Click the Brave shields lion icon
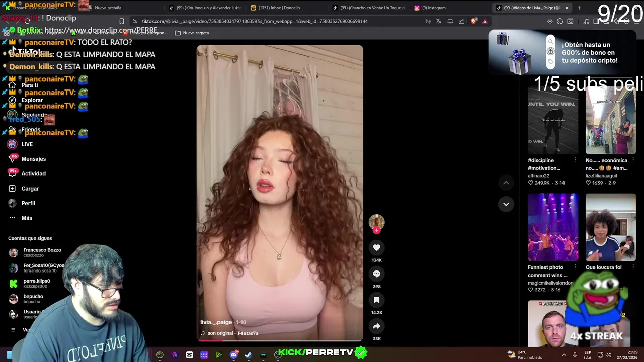 tap(473, 21)
